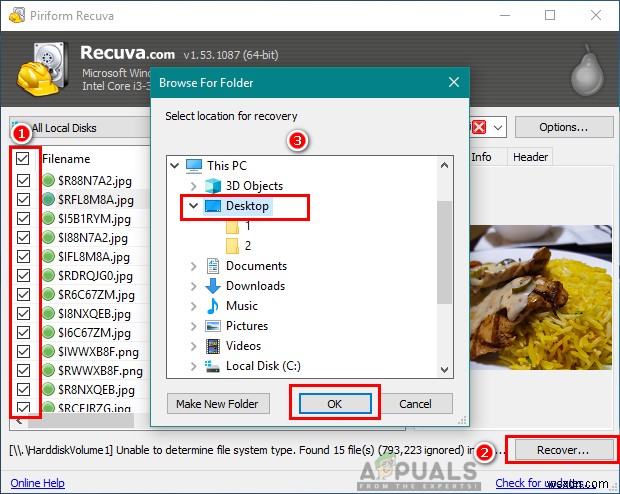Click the green status dot of $I88N7A2.jpg
620x494 pixels.
(x=48, y=237)
